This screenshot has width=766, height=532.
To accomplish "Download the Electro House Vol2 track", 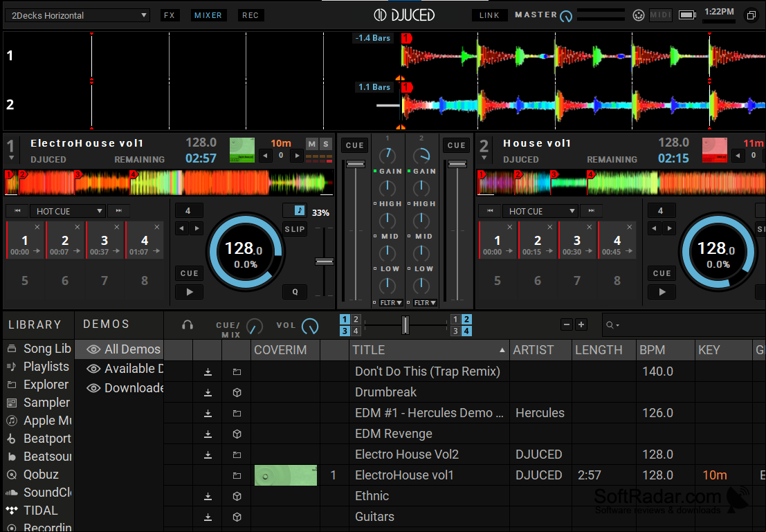I will click(208, 455).
